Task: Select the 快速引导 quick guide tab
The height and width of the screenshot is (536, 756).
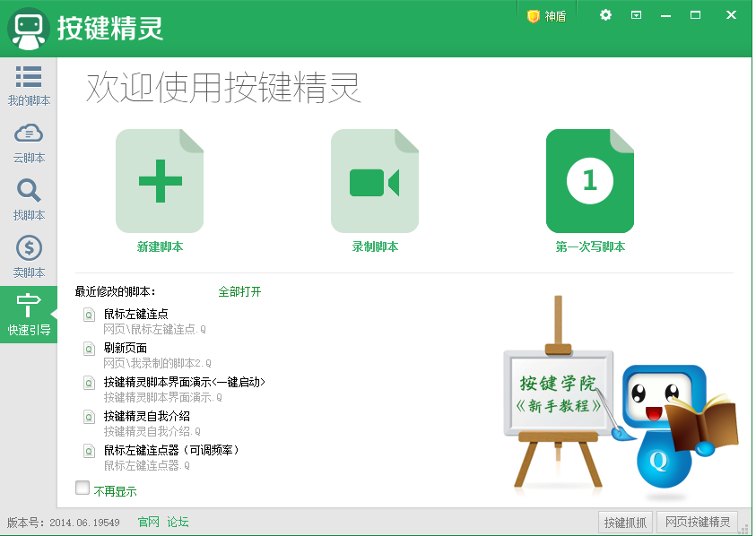Action: pyautogui.click(x=29, y=315)
